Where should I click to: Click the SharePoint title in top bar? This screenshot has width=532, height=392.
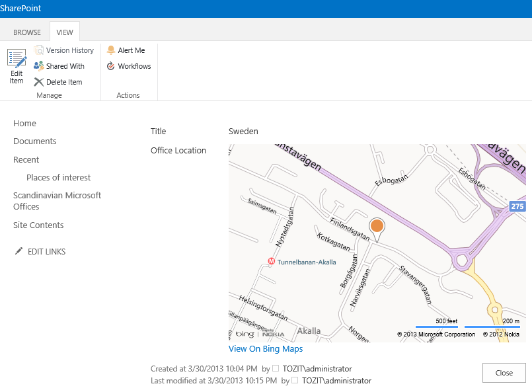click(20, 8)
